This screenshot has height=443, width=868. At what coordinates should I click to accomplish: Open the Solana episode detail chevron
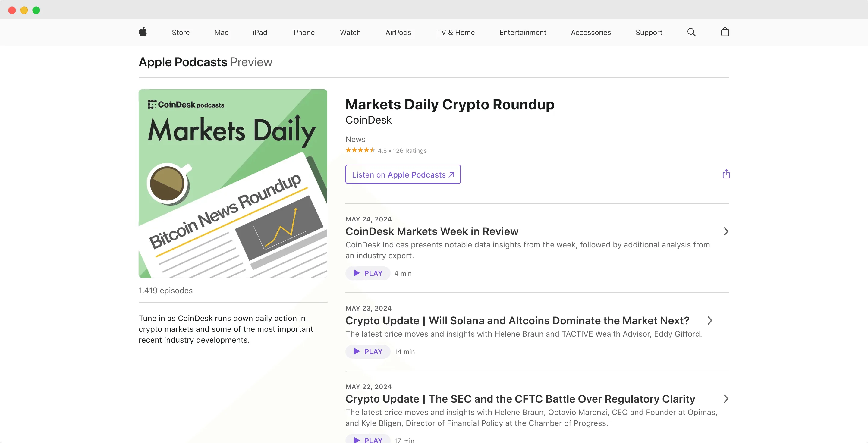710,320
